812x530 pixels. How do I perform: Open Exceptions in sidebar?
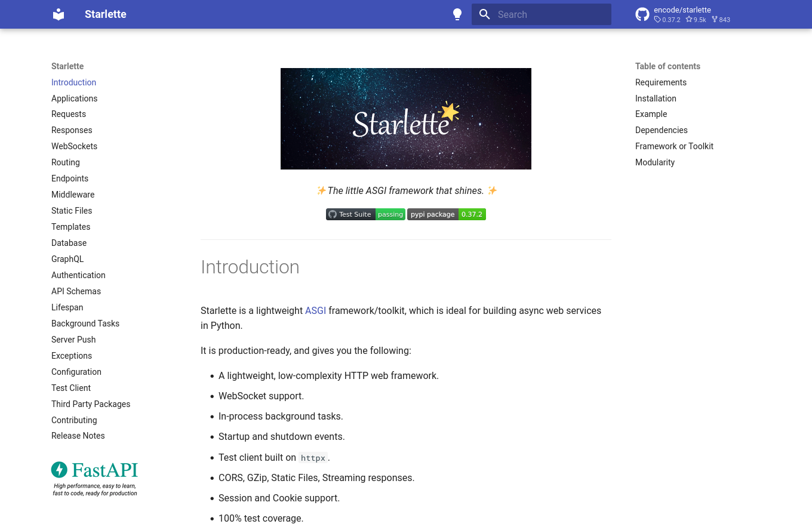72,356
